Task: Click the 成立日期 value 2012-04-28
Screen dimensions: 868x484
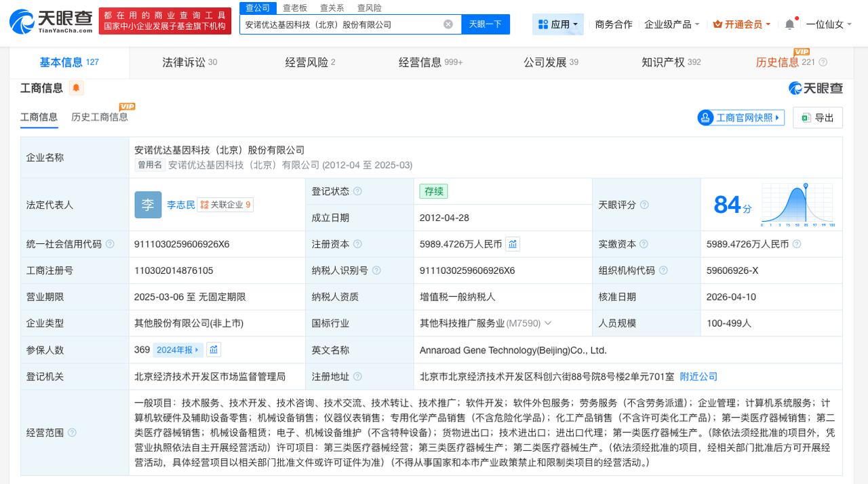Action: click(x=444, y=218)
